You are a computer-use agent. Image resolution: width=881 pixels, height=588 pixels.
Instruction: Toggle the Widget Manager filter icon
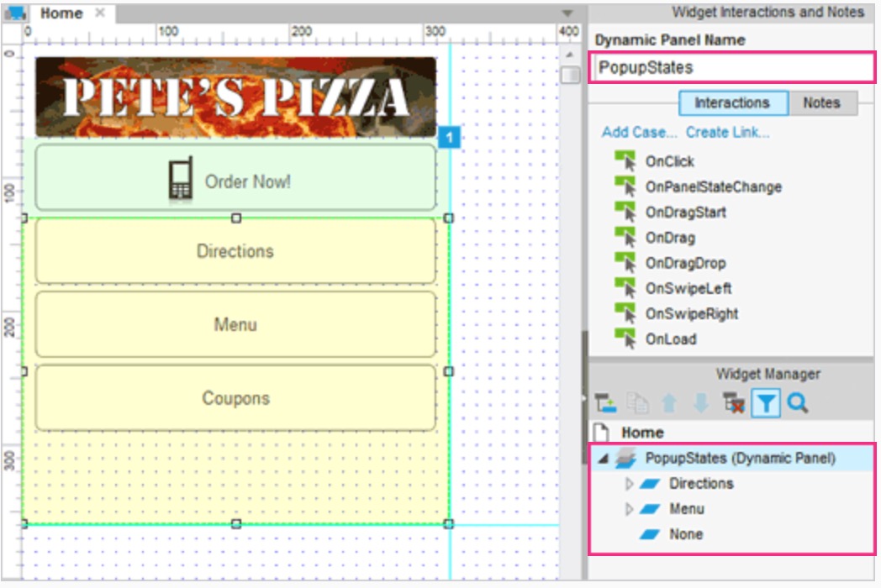(x=766, y=403)
